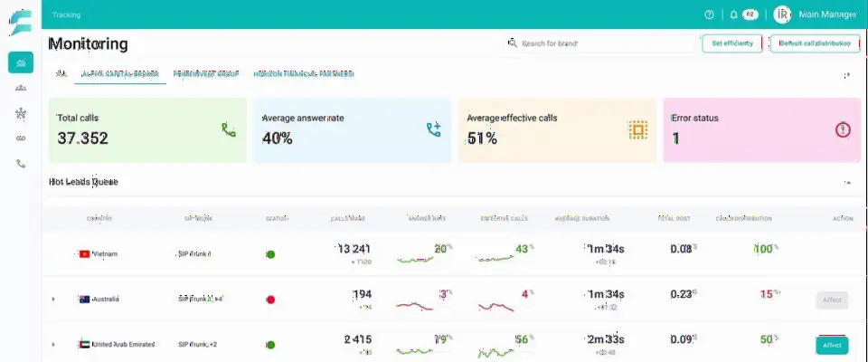The width and height of the screenshot is (868, 362).
Task: Click Affect button for United Arab Emirates
Action: (832, 345)
